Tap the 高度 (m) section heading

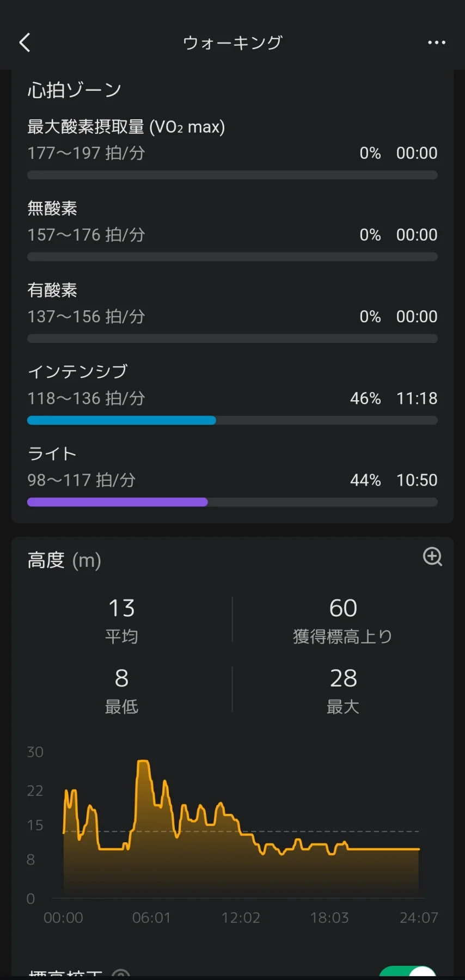pos(64,560)
